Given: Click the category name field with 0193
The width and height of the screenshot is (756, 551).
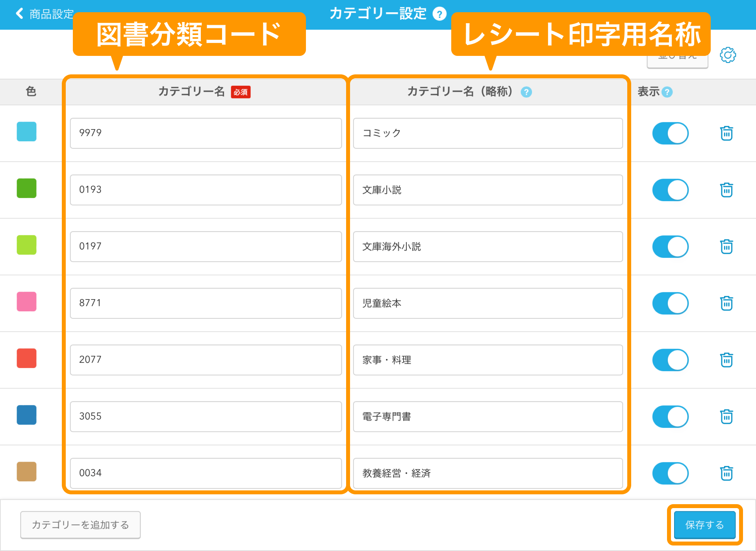Looking at the screenshot, I should pos(206,190).
